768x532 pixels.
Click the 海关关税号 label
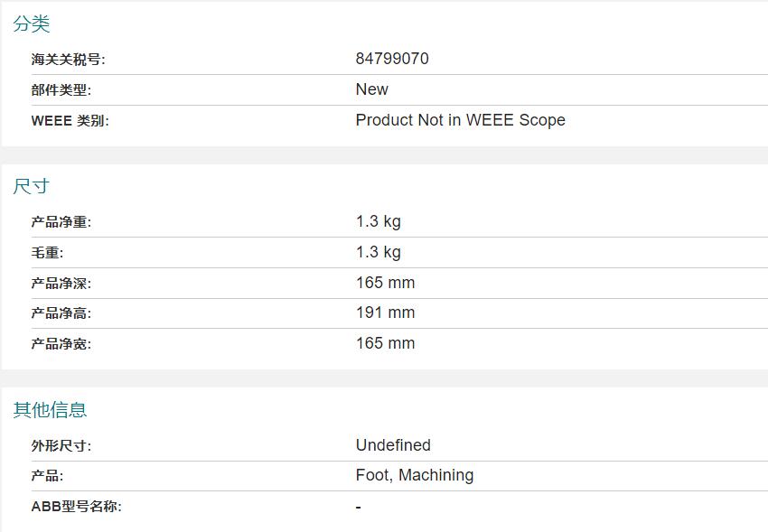point(68,60)
